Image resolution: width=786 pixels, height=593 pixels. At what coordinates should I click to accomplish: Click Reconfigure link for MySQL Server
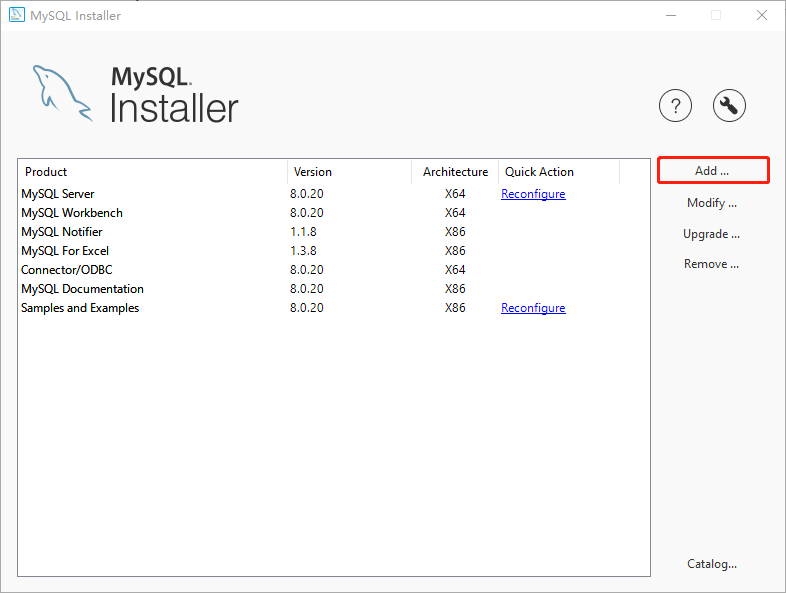click(x=533, y=194)
